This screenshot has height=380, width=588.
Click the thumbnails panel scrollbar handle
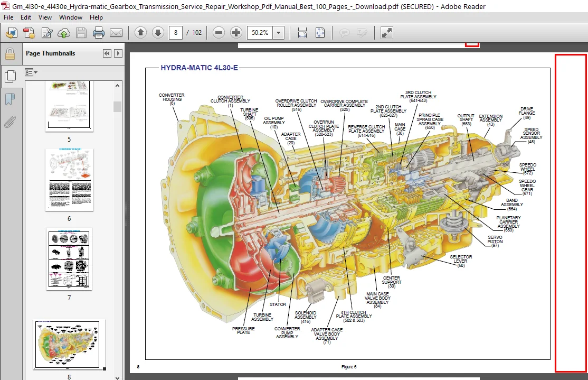(x=117, y=107)
